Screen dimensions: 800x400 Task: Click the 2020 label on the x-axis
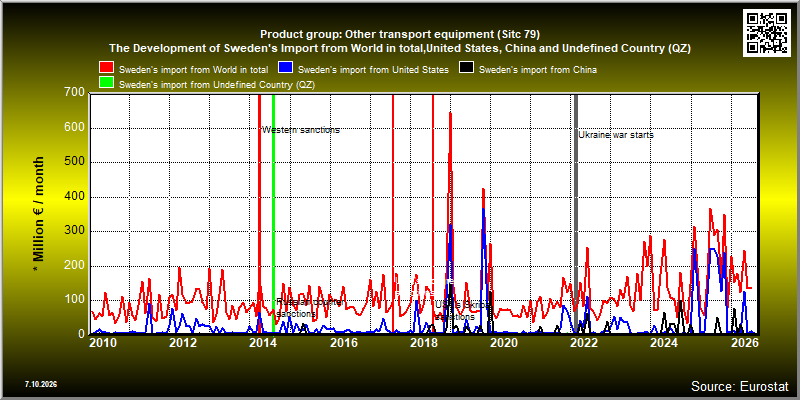point(503,342)
